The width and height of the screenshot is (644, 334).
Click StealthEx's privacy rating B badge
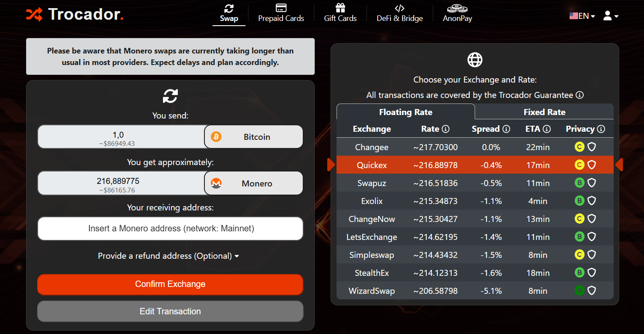pos(579,272)
